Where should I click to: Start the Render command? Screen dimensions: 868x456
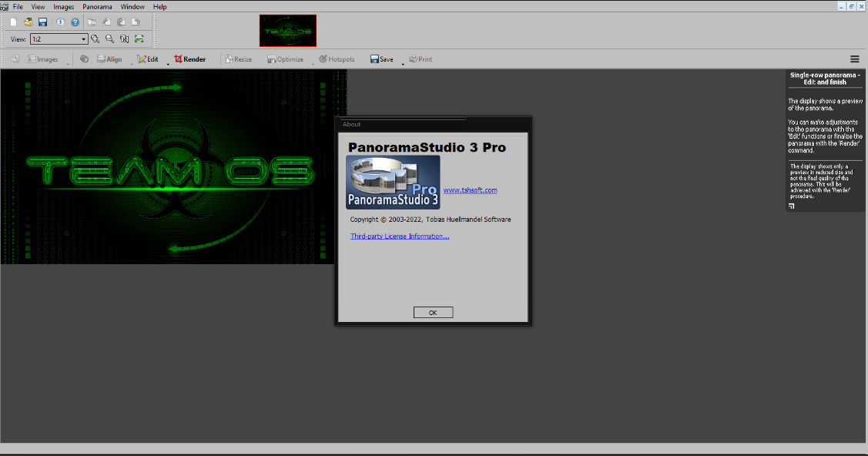click(x=190, y=59)
